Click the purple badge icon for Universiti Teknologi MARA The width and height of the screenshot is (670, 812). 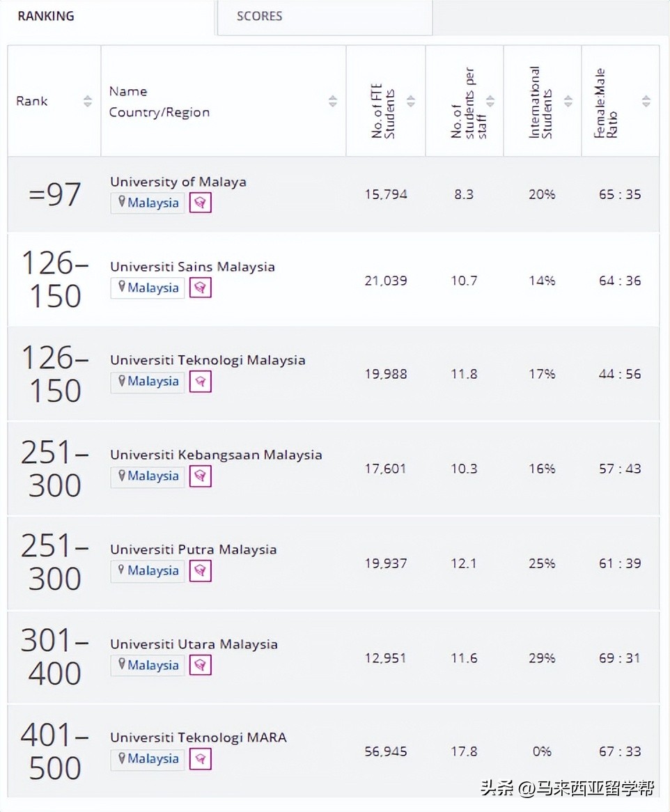(201, 759)
